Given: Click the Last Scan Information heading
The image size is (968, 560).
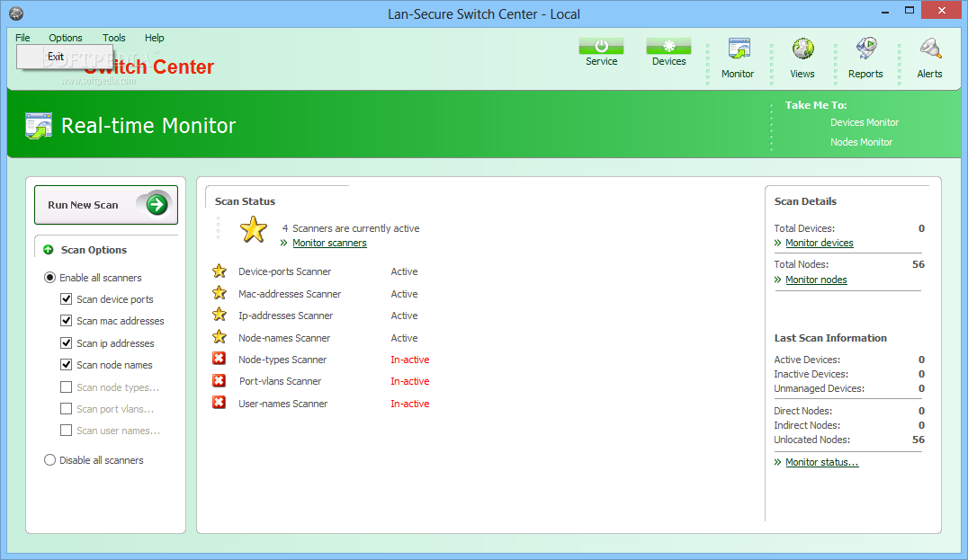Looking at the screenshot, I should pyautogui.click(x=830, y=338).
